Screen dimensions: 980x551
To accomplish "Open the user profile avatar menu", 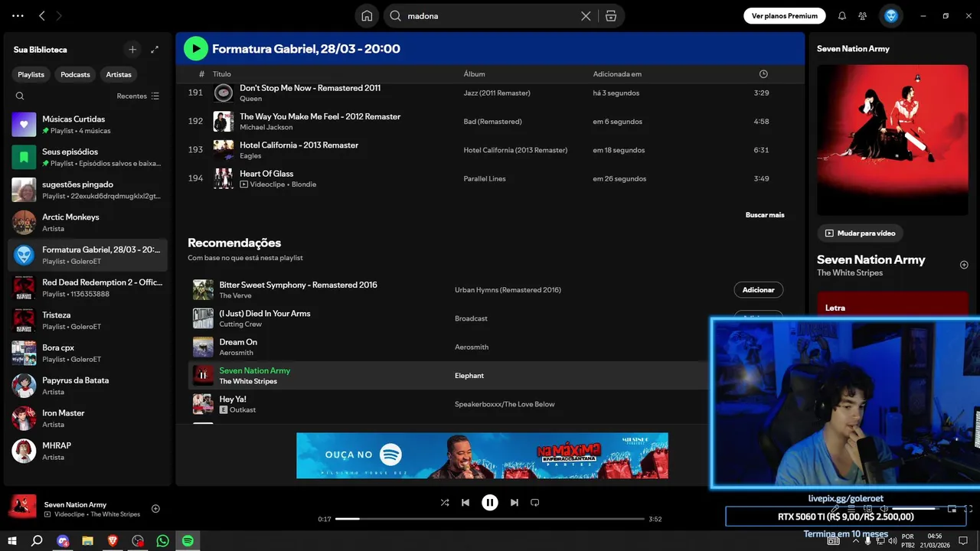I will (x=891, y=16).
